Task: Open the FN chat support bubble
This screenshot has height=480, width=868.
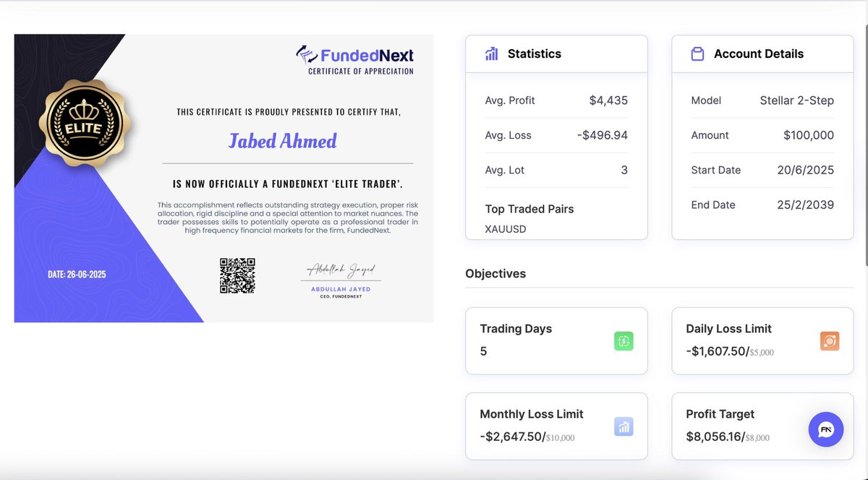Action: click(826, 429)
